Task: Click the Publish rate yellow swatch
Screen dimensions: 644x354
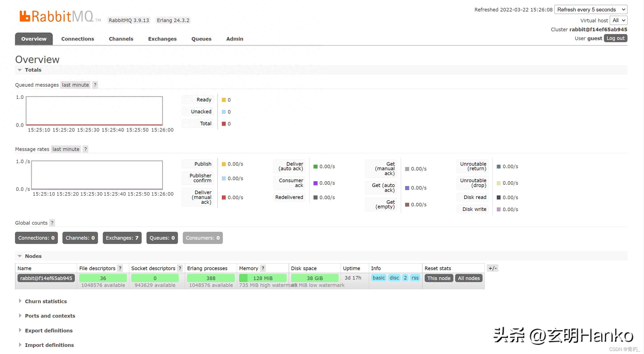Action: click(224, 164)
